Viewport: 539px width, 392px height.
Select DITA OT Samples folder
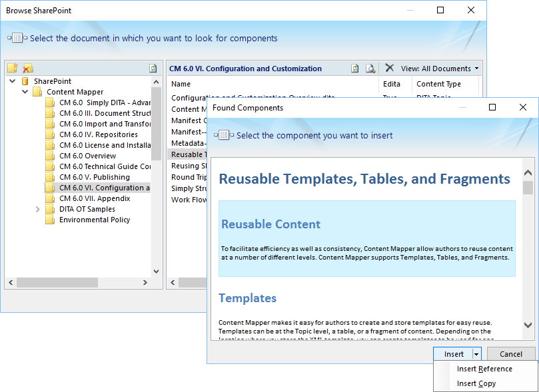coord(87,209)
